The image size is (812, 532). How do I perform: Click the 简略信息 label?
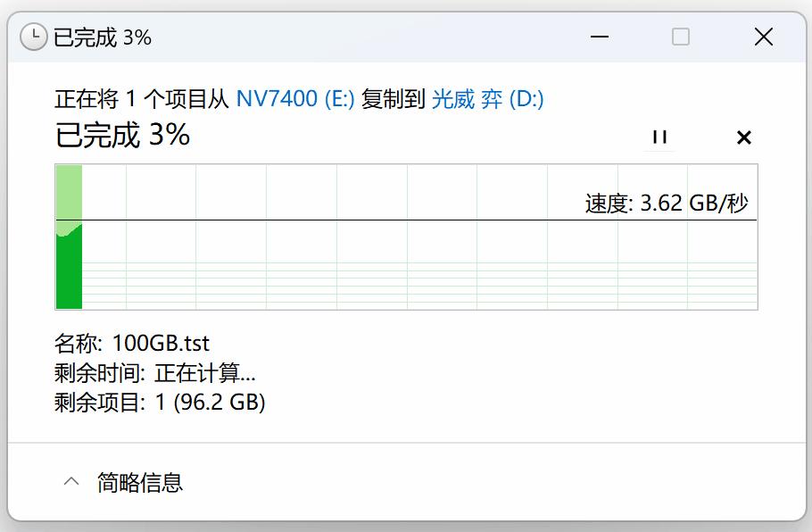point(140,483)
